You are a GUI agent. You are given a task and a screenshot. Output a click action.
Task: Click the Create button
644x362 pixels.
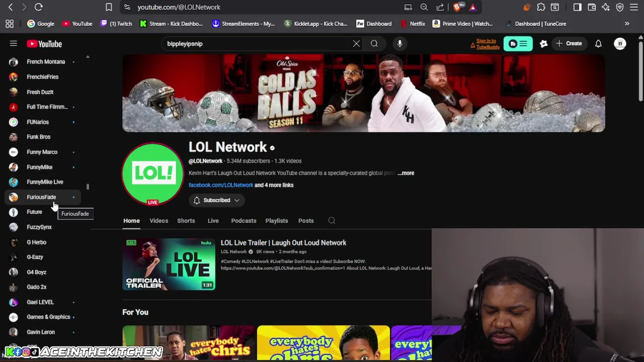[569, 44]
